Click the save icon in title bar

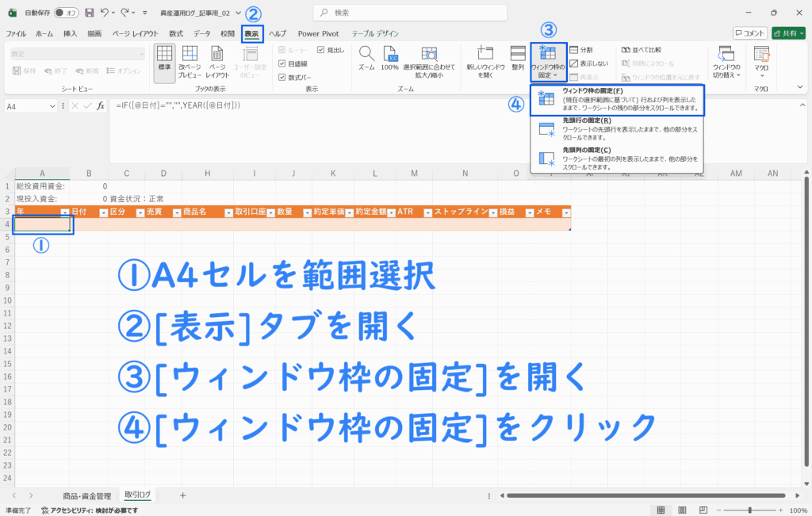pos(89,13)
